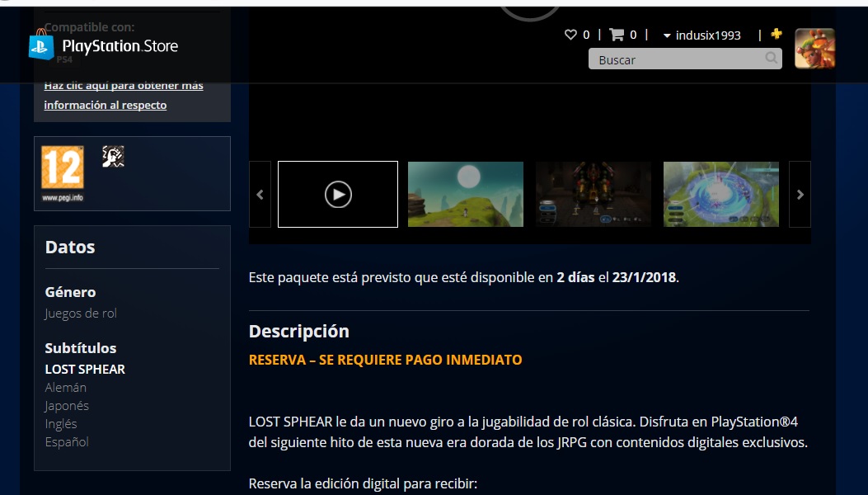Play the trailer video thumbnail
This screenshot has height=495, width=868.
[x=338, y=195]
